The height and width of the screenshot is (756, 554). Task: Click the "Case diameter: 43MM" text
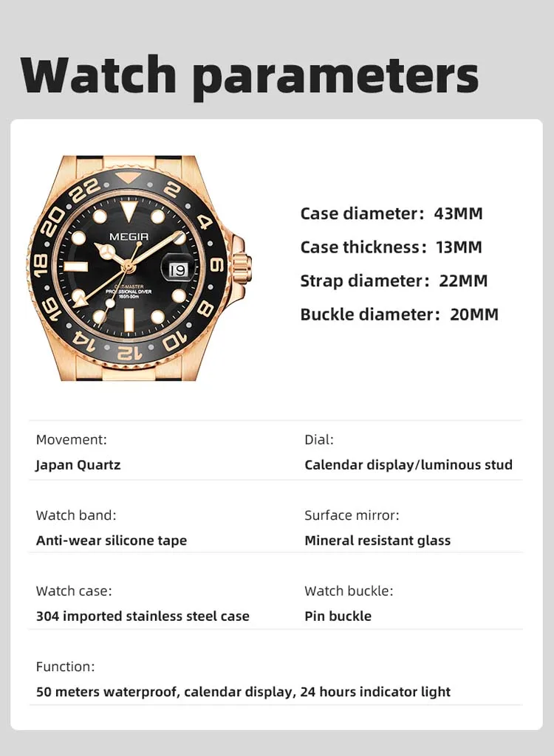tap(391, 214)
